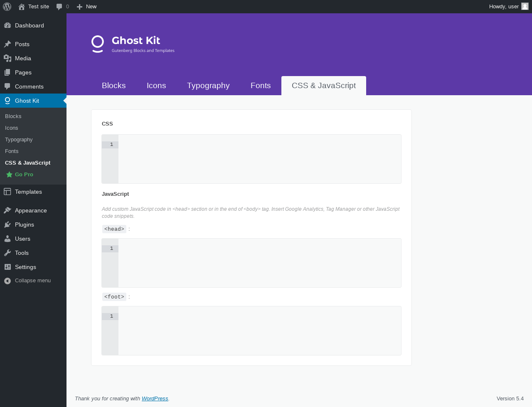The image size is (532, 407).
Task: Open the comments bubble icon in admin bar
Action: [x=59, y=7]
